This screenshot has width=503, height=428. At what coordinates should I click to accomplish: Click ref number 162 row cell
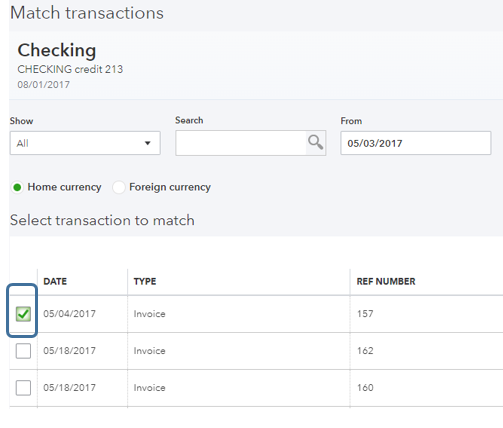365,351
